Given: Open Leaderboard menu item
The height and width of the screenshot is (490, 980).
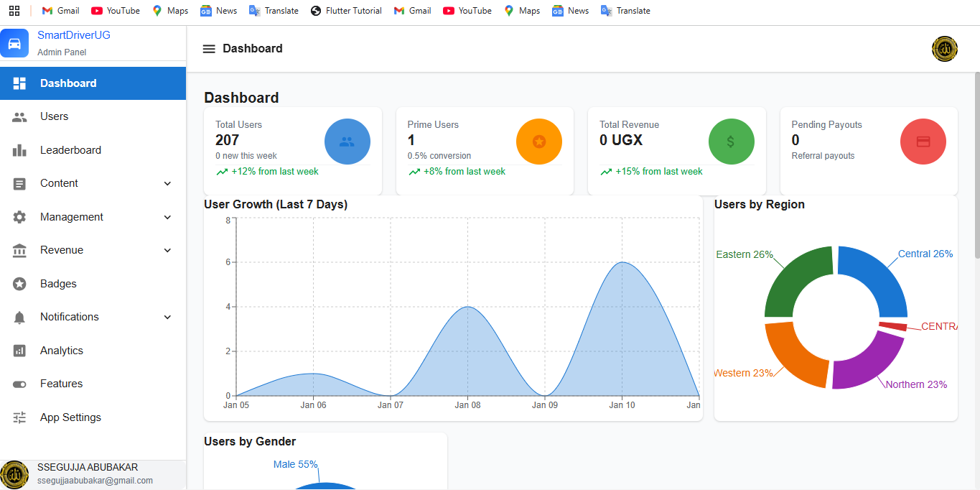Looking at the screenshot, I should (x=93, y=150).
